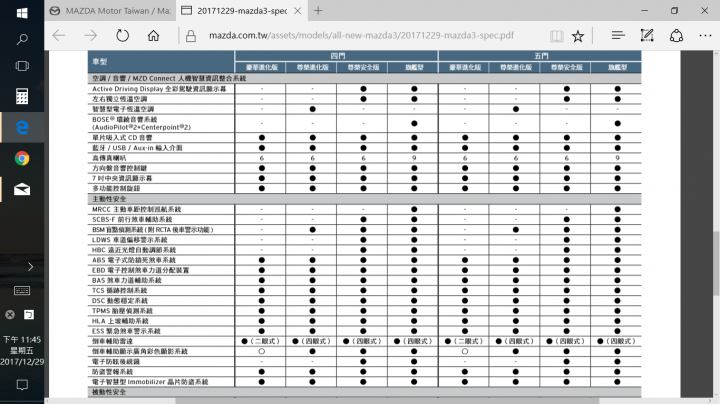Go back to the previous page
Viewport: 720px width, 404px height.
click(59, 35)
